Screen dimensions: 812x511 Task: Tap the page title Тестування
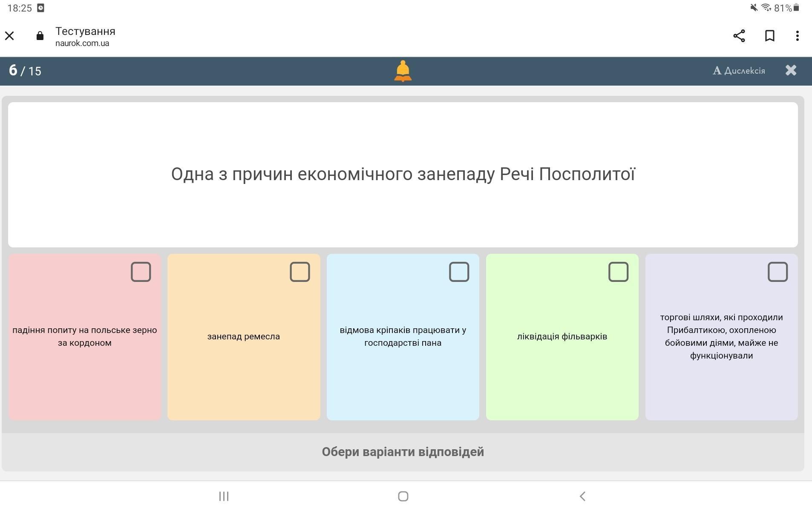tap(85, 31)
